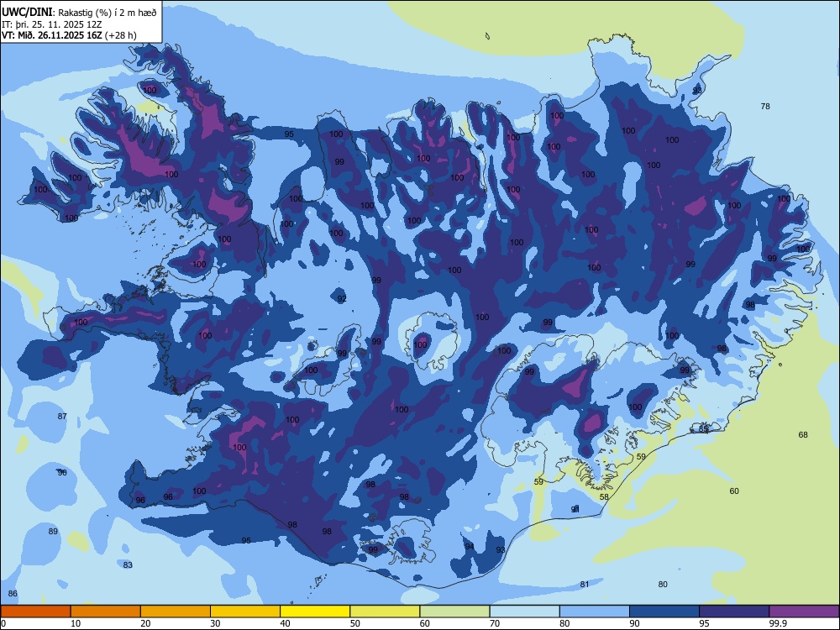Click the value 89 in the southwest ocean

coord(53,532)
